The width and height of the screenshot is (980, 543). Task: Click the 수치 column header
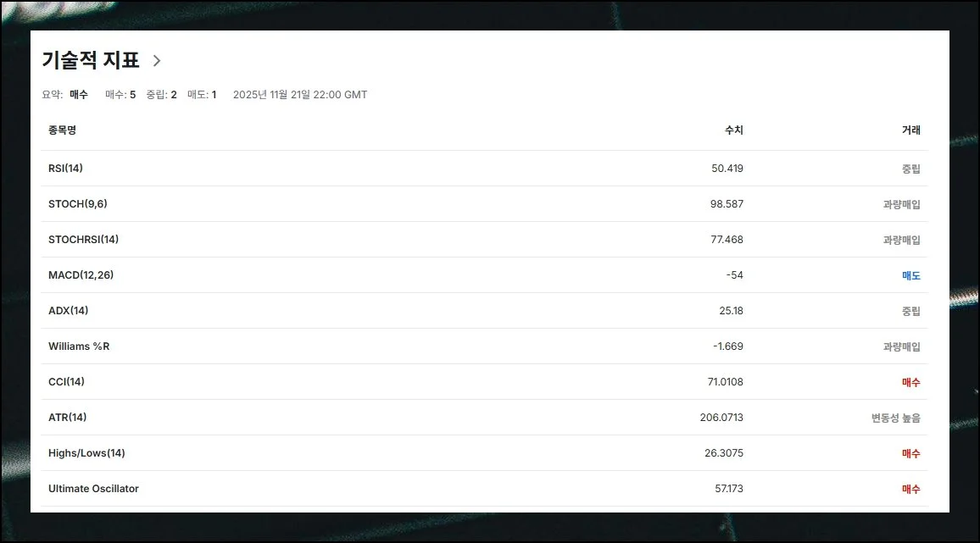tap(733, 130)
